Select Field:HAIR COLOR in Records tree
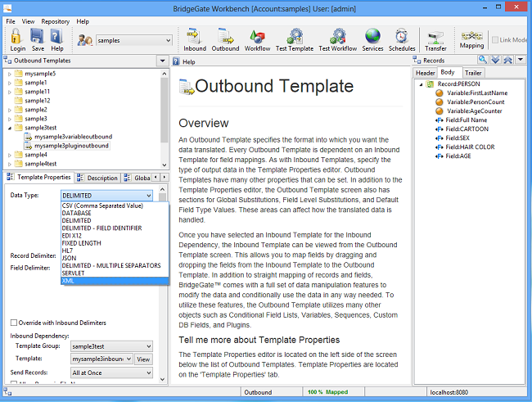The image size is (532, 402). tap(470, 147)
